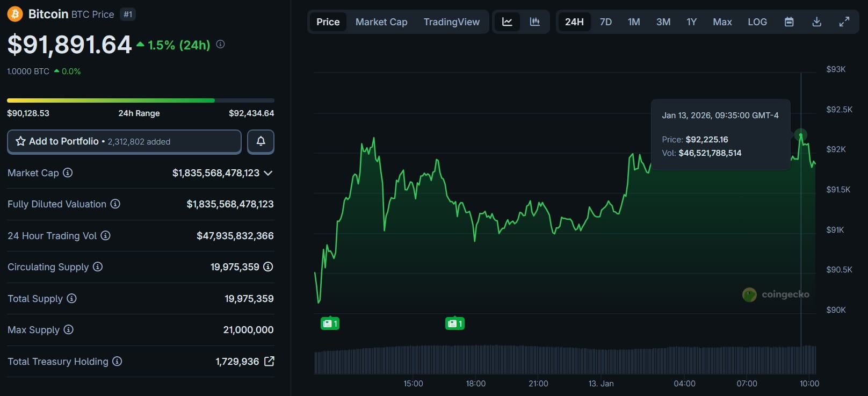Select the 7D time range
The image size is (868, 396).
point(605,22)
